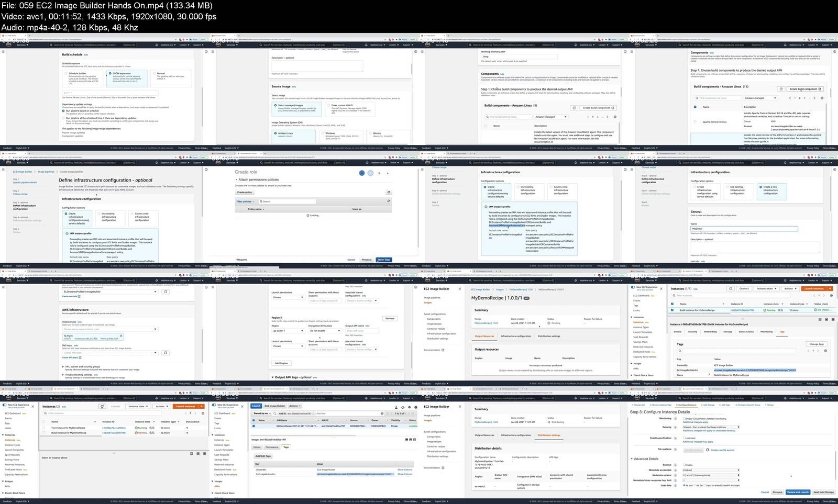Select Manual schedule option
The width and height of the screenshot is (838, 504).
tap(155, 73)
